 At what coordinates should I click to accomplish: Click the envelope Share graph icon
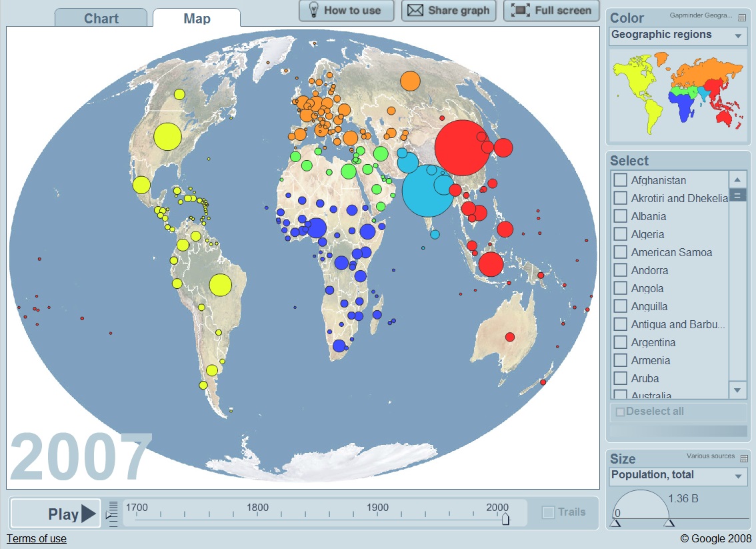coord(415,11)
